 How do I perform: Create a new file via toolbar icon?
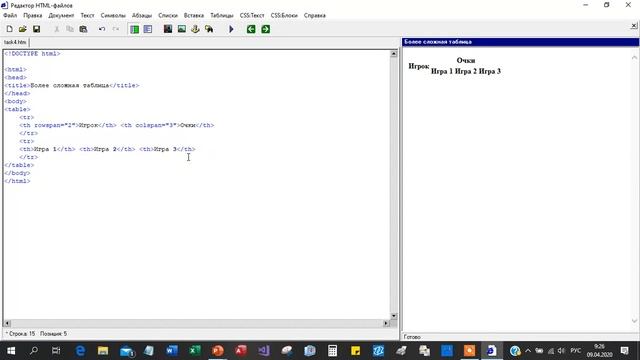(x=9, y=29)
